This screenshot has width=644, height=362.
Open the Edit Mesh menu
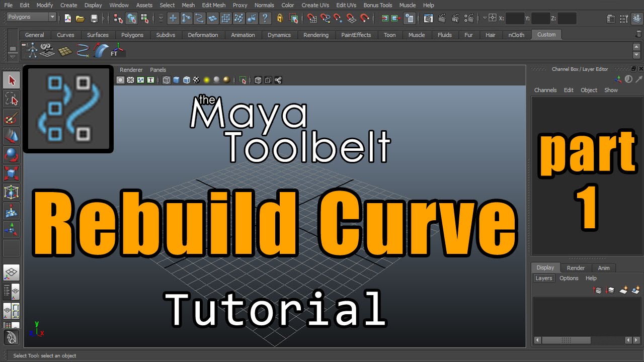tap(214, 5)
